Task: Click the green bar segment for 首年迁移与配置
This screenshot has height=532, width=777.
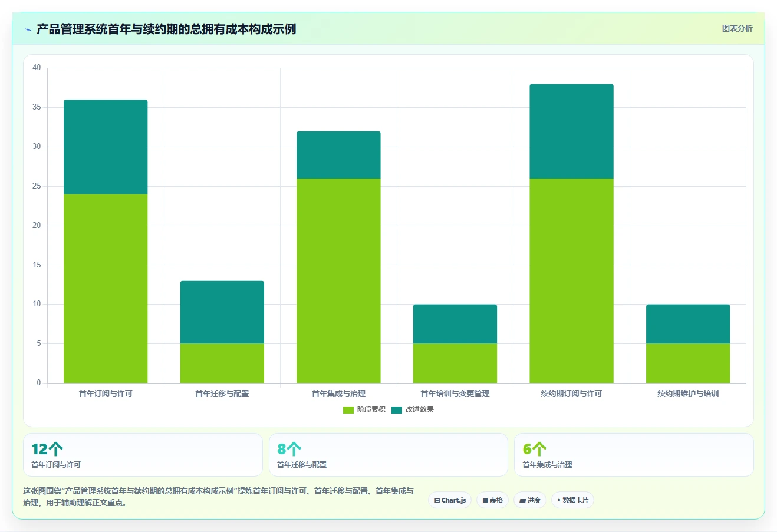Action: (x=222, y=363)
